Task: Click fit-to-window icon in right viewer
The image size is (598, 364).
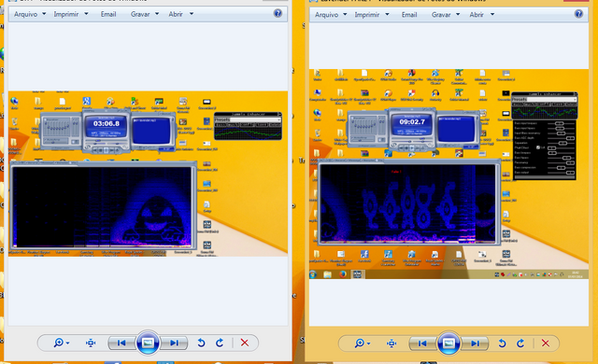Action: point(392,343)
